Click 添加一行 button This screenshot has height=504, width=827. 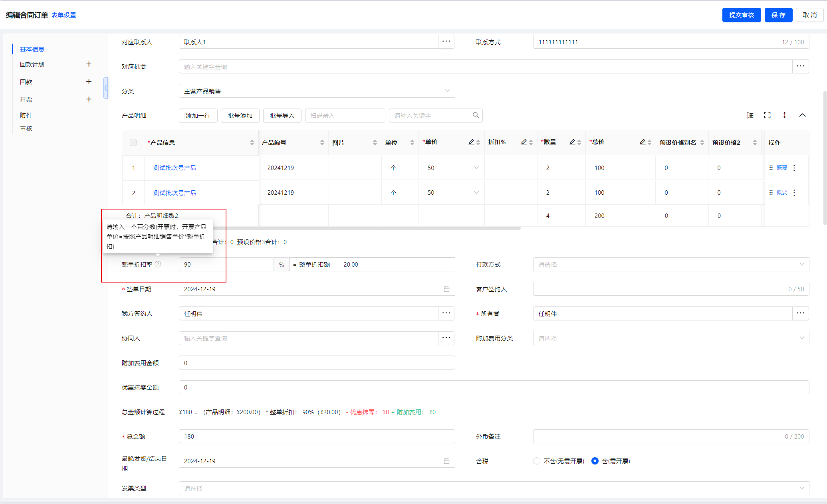(198, 115)
